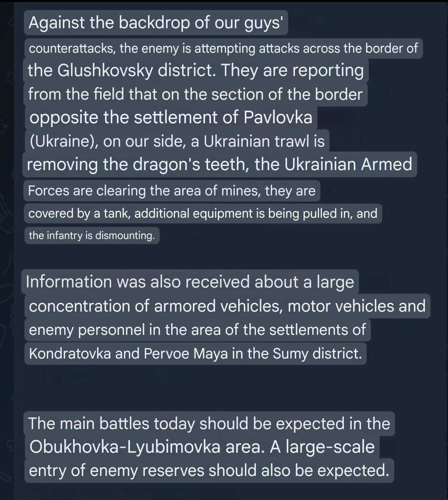Tap the line 'from the field that on the section'

click(195, 94)
